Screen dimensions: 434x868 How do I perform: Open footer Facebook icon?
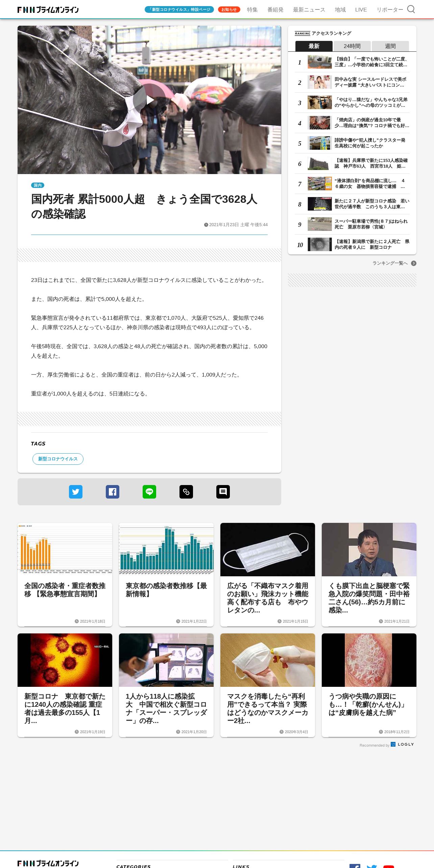point(355,866)
